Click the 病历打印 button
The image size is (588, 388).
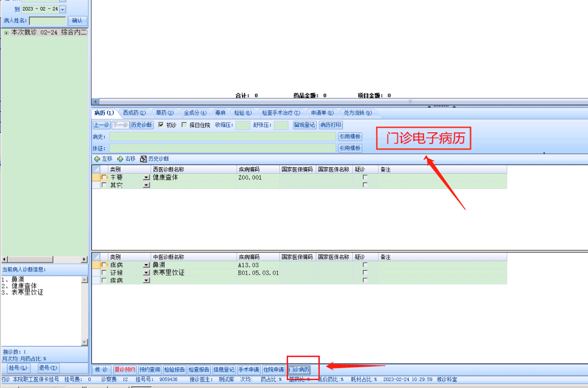point(331,125)
